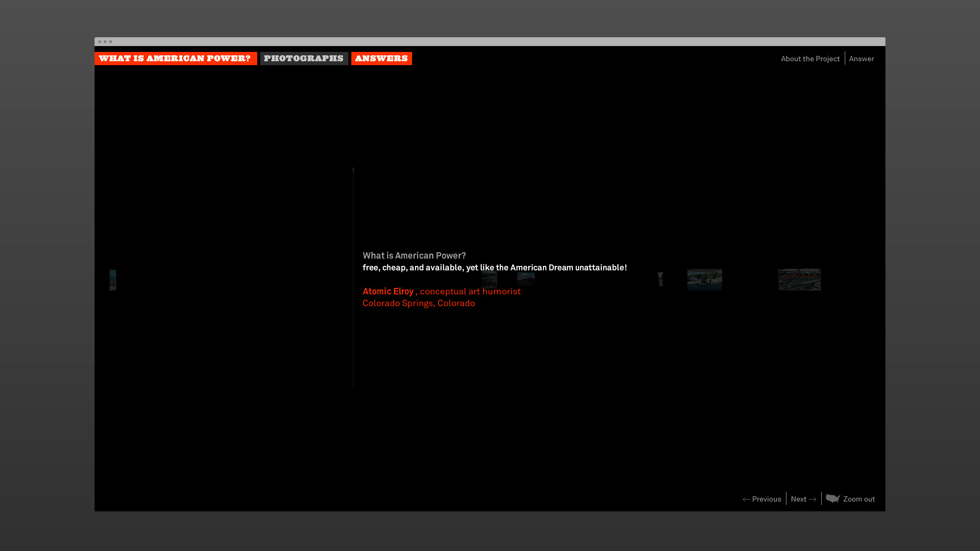Open the dim thumbnail at far right

pyautogui.click(x=799, y=280)
